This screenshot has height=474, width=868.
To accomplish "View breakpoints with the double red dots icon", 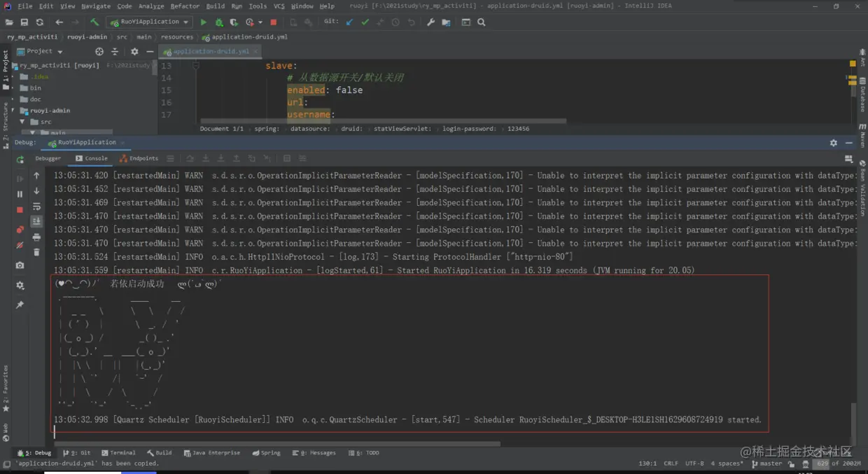I will [20, 230].
